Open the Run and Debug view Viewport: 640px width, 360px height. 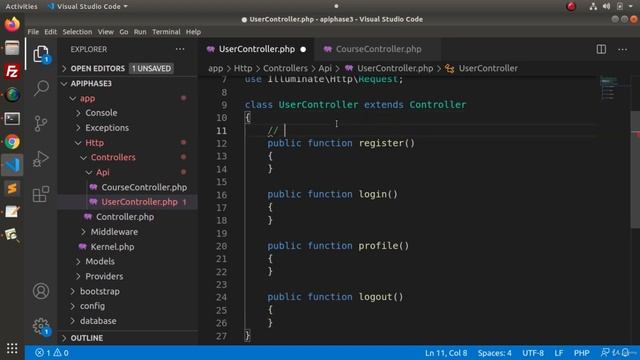point(41,159)
